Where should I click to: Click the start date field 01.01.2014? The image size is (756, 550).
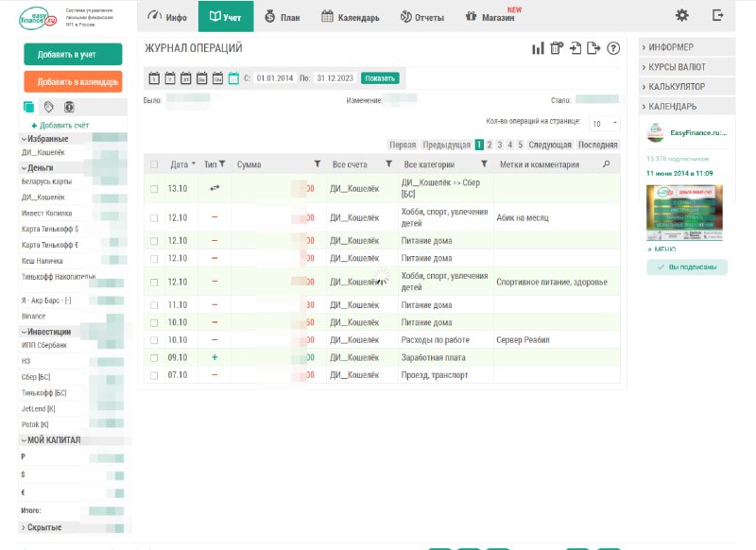(x=275, y=78)
